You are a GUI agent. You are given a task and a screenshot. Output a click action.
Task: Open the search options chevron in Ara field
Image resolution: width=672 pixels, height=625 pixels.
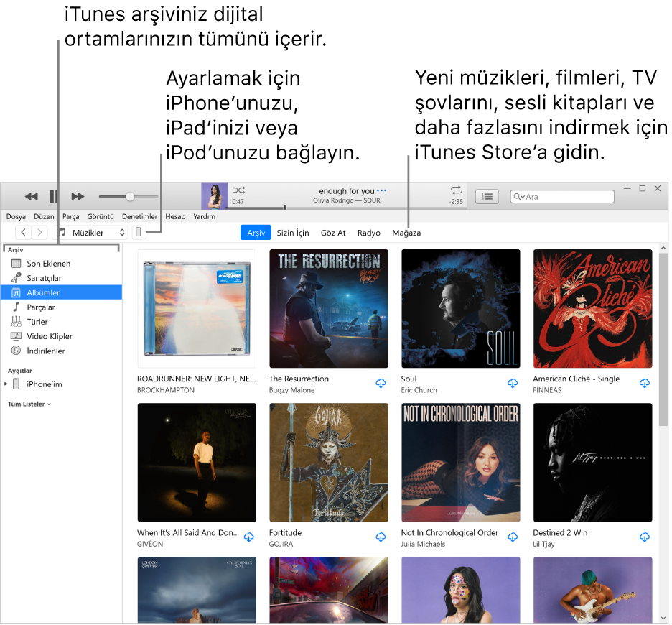(x=522, y=196)
